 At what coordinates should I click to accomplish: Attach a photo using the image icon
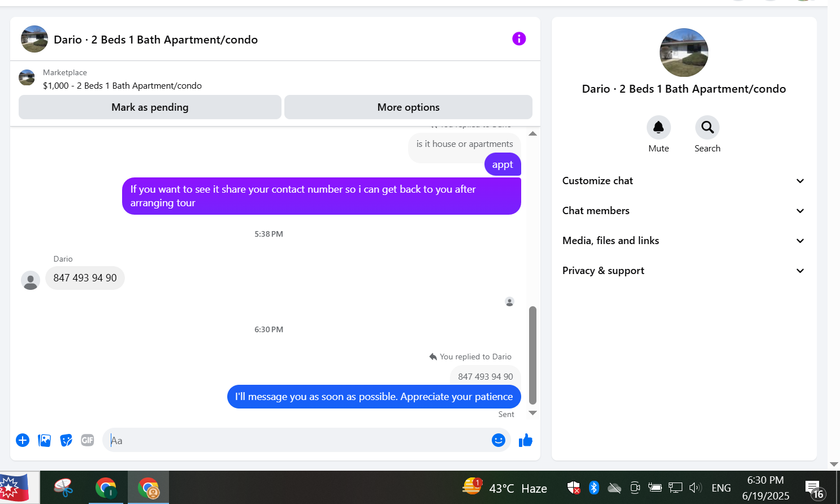44,440
